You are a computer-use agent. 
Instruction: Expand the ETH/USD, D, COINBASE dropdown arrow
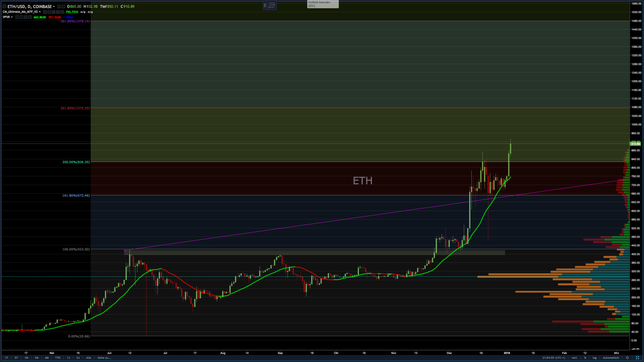point(54,7)
